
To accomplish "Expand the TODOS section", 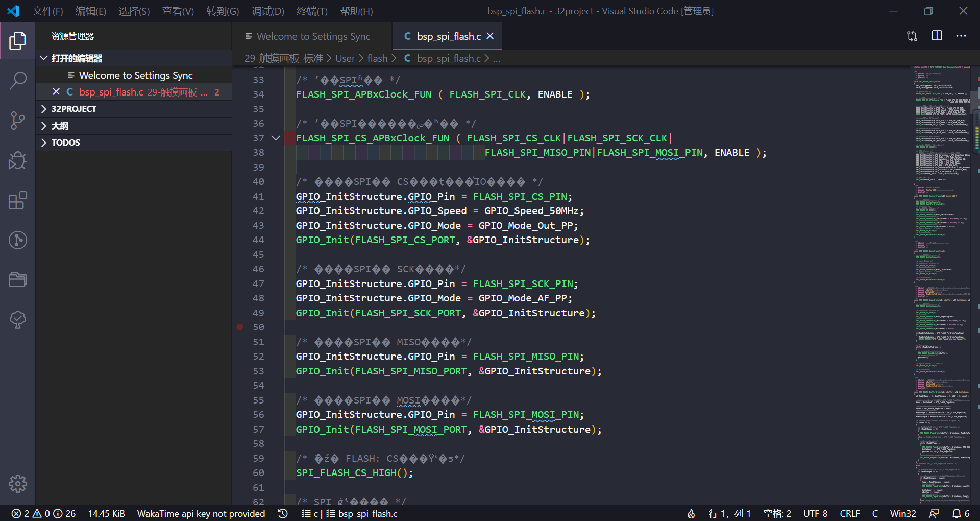I will pos(134,143).
